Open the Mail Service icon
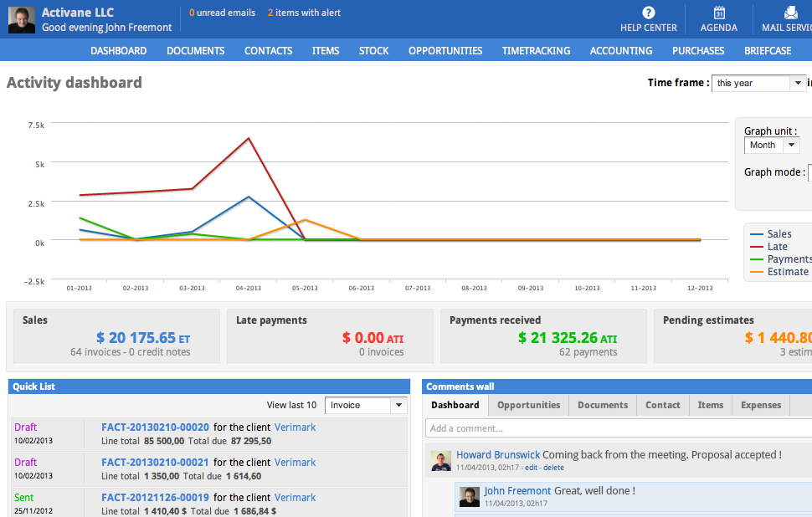Viewport: 812px width, 517px height. tap(790, 13)
